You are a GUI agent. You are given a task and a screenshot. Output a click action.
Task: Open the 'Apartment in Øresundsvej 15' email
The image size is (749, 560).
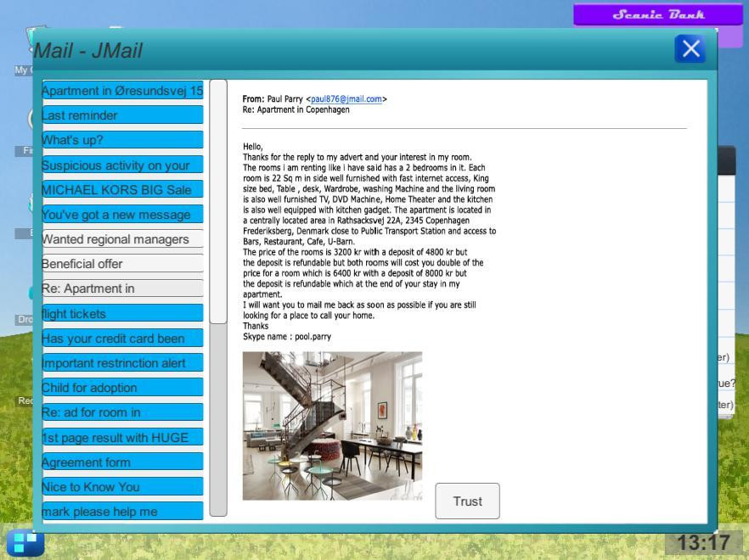122,90
